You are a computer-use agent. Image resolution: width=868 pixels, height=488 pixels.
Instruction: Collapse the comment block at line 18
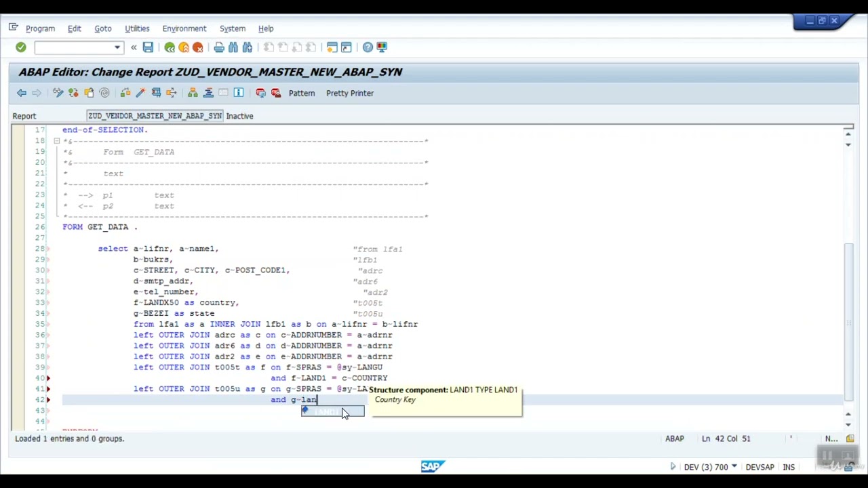(57, 141)
